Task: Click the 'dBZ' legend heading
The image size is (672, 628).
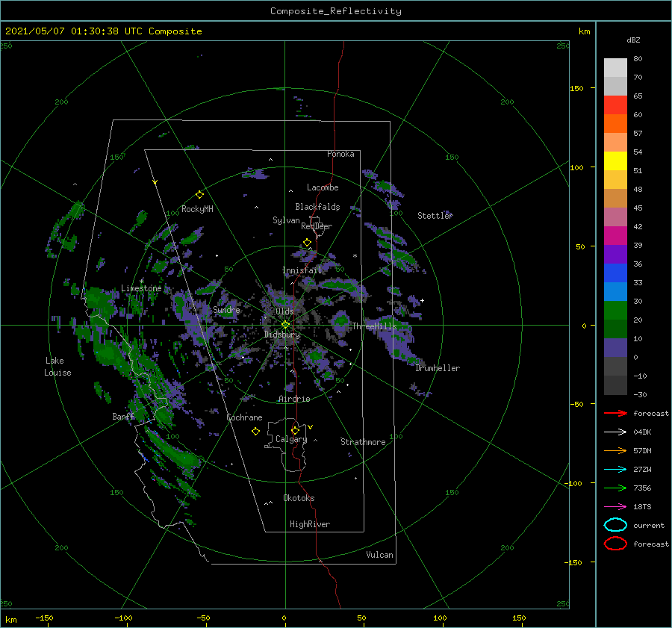Action: [633, 40]
